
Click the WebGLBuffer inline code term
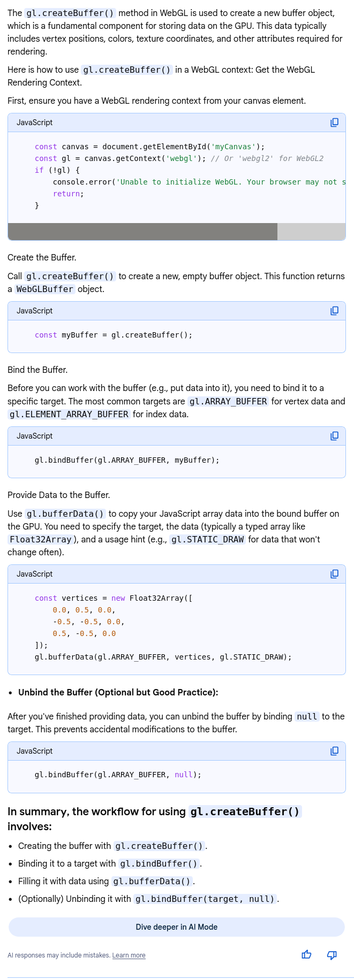click(44, 289)
